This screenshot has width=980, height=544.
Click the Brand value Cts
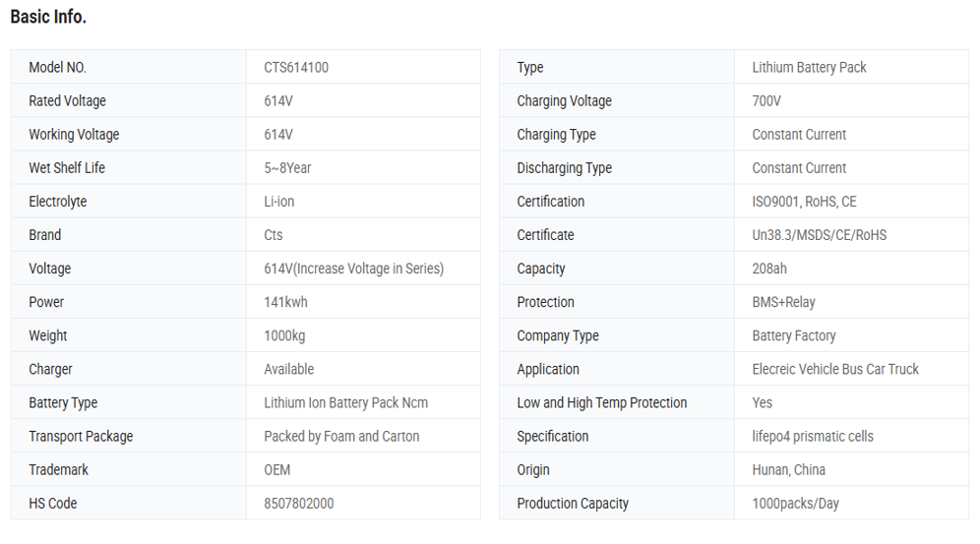(x=273, y=235)
